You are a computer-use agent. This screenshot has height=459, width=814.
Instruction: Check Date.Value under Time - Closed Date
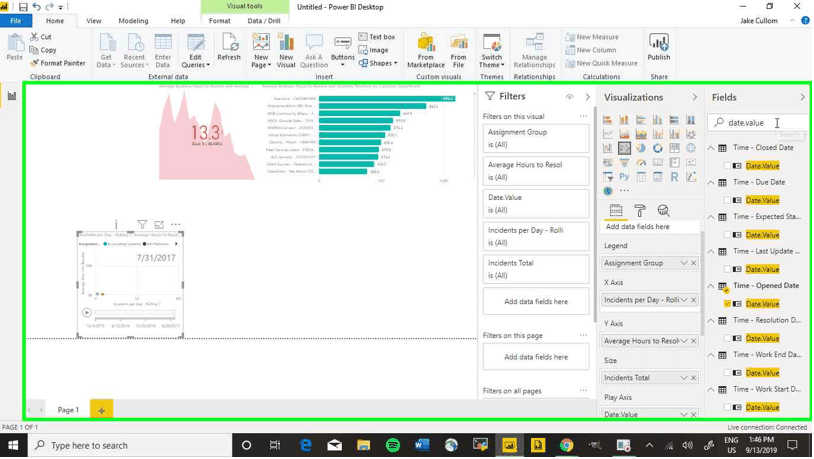click(x=727, y=166)
